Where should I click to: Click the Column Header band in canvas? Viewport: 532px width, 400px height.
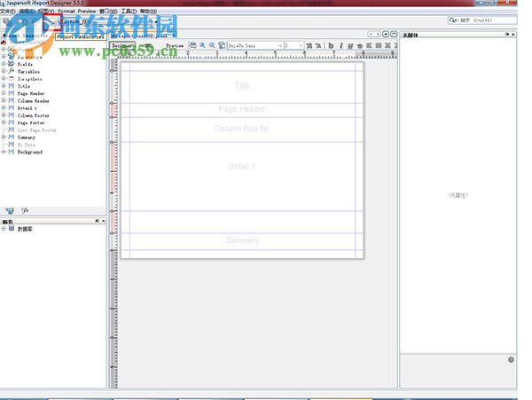242,129
